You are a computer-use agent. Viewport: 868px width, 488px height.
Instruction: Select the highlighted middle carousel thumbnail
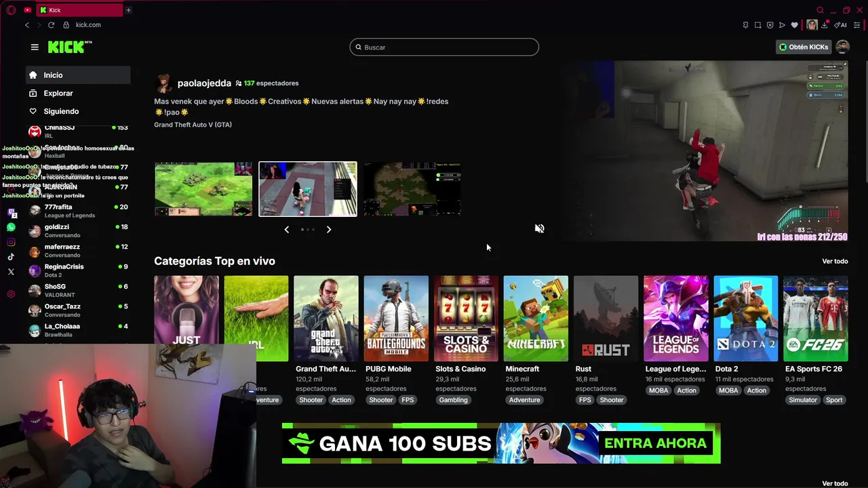(x=308, y=189)
